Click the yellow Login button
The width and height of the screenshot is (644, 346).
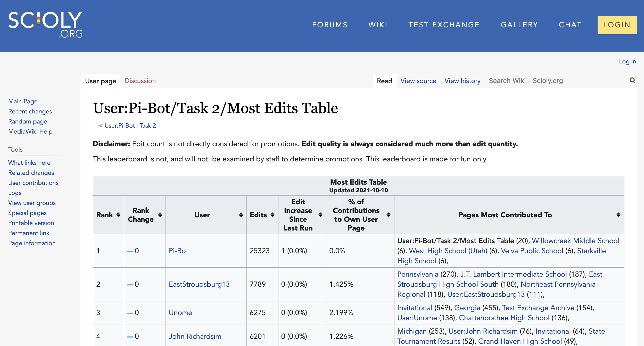617,25
